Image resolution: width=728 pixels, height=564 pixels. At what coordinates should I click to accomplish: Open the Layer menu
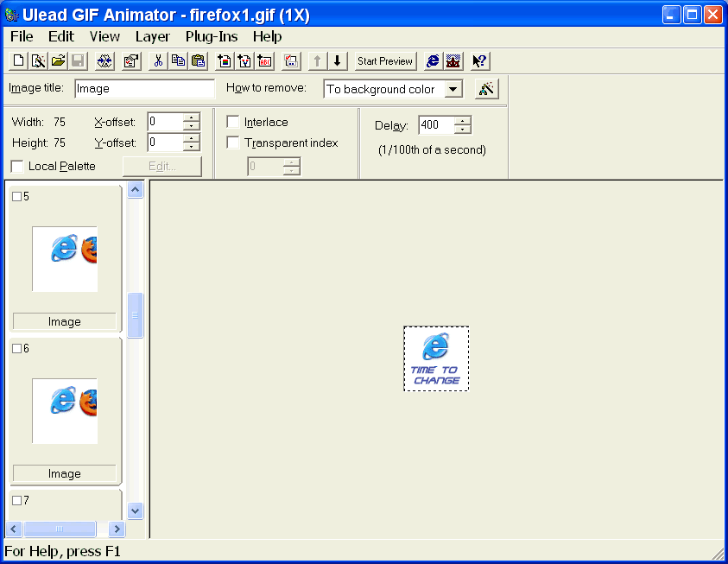click(x=152, y=36)
